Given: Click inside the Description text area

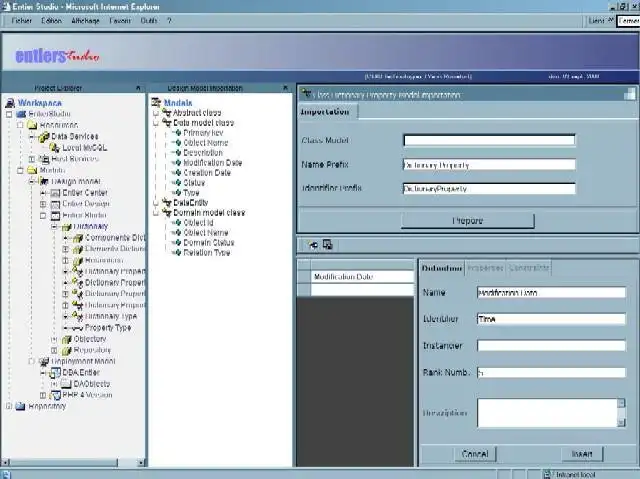Looking at the screenshot, I should 547,413.
